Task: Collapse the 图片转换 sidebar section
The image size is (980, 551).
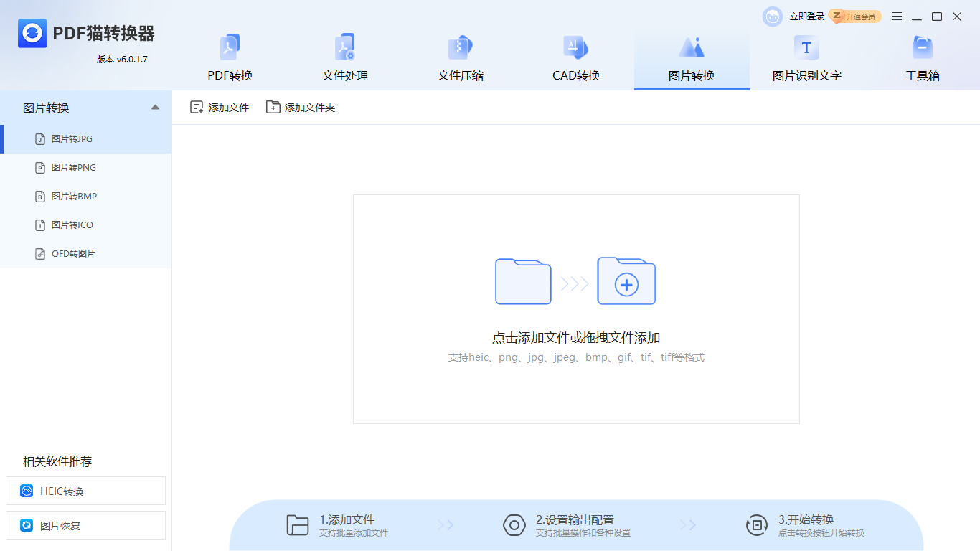Action: [x=155, y=107]
